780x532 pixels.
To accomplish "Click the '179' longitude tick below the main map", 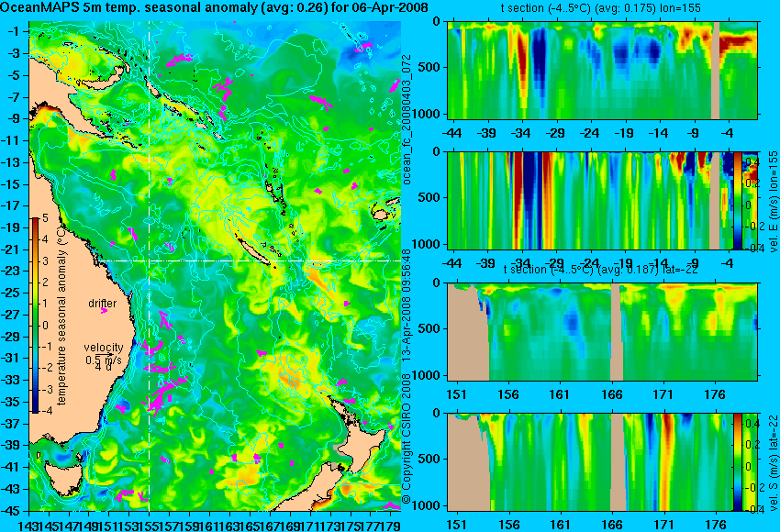I will [x=391, y=525].
